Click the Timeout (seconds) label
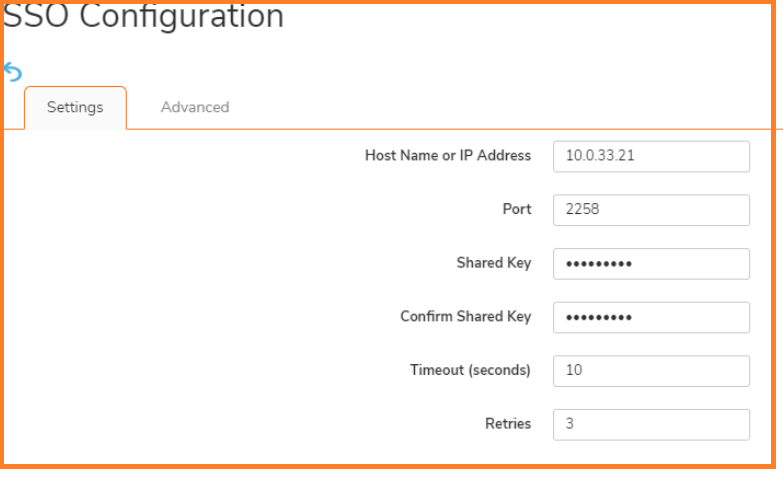 pos(470,370)
